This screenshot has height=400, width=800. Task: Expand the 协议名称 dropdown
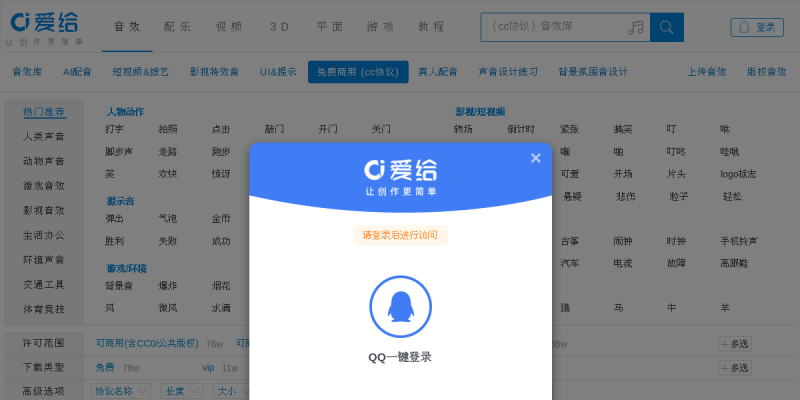coord(121,391)
